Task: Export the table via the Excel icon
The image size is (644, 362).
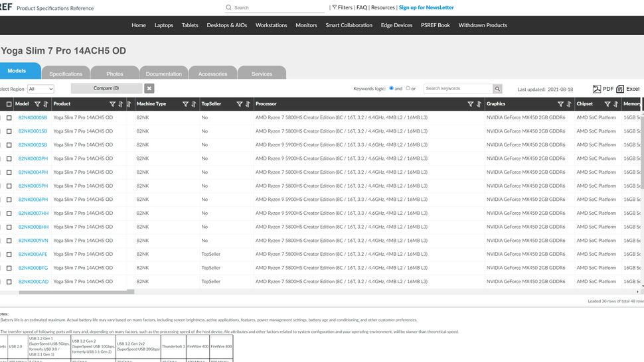Action: tap(620, 89)
